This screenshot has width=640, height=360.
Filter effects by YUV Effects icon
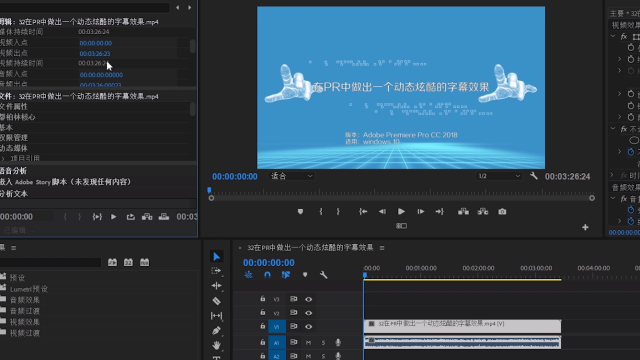[144, 262]
